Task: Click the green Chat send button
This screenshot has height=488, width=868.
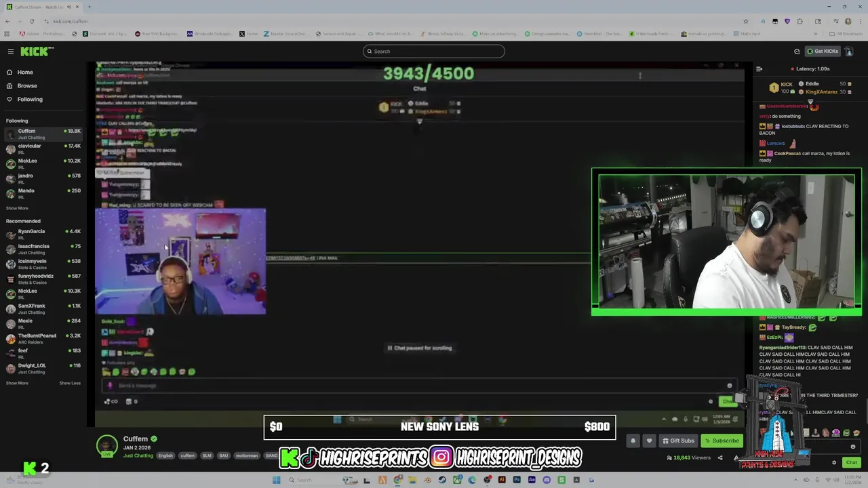Action: point(851,462)
